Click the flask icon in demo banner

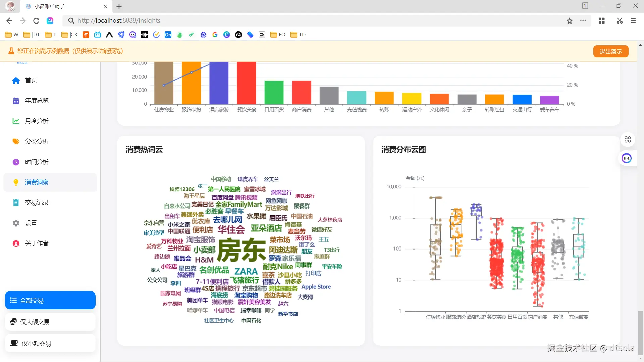(x=11, y=51)
